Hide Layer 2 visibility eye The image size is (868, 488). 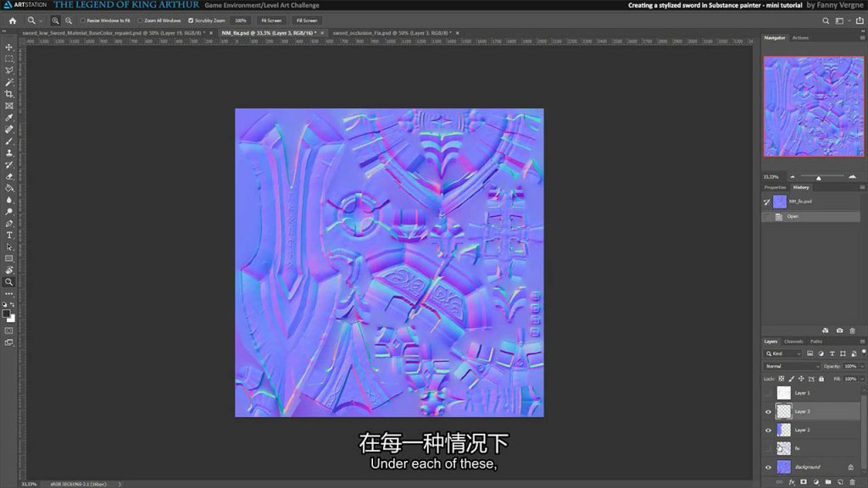point(768,430)
